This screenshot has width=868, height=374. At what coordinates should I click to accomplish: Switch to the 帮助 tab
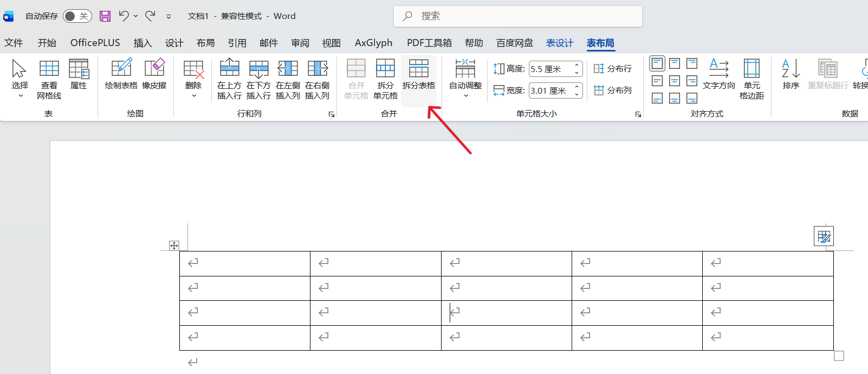pyautogui.click(x=474, y=43)
